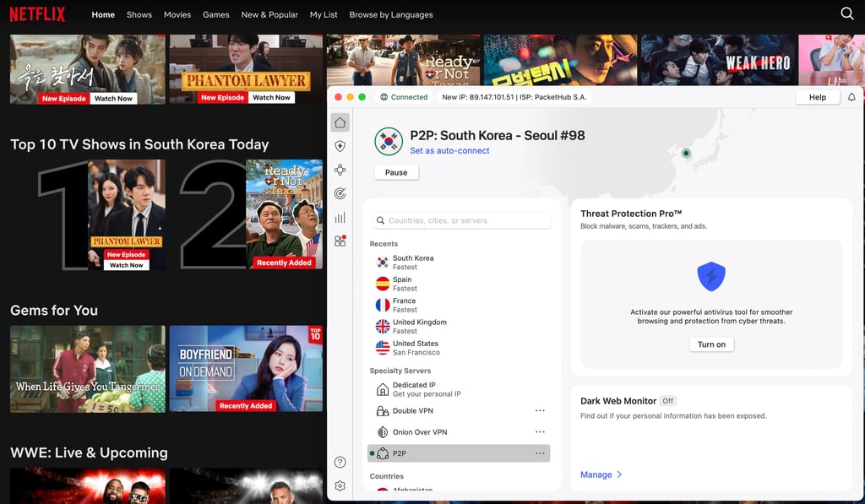Click the South Korea flag in connection header

coord(389,141)
